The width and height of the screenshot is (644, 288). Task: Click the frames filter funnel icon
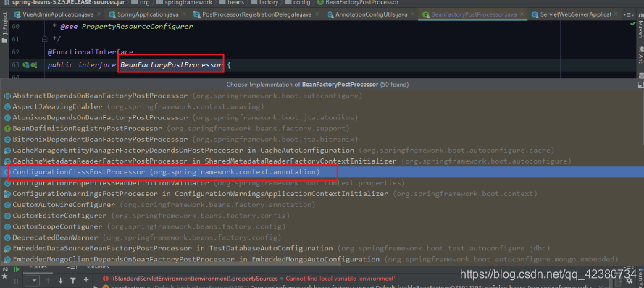click(72, 281)
